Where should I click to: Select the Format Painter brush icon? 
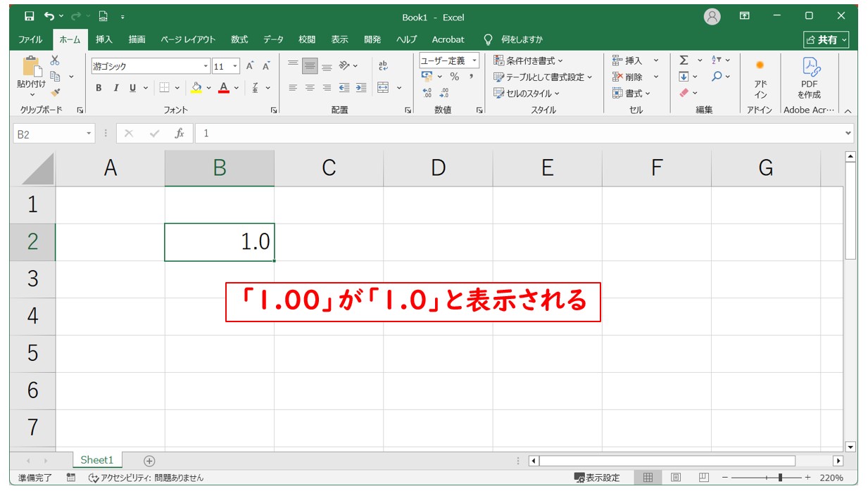[x=56, y=92]
